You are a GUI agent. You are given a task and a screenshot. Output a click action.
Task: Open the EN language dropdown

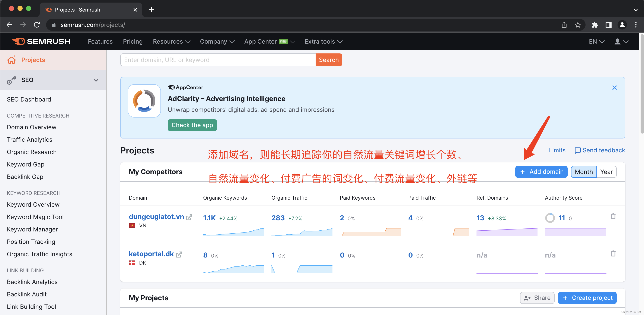596,42
